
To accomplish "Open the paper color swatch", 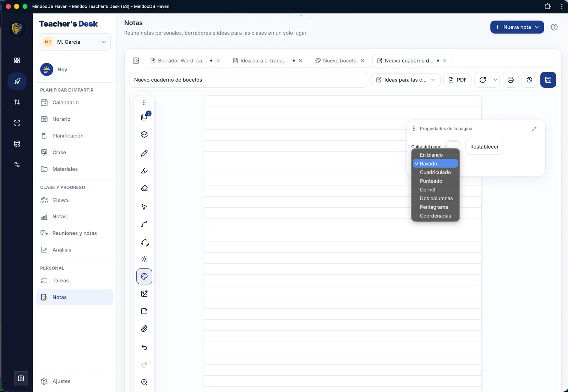I will coord(453,145).
